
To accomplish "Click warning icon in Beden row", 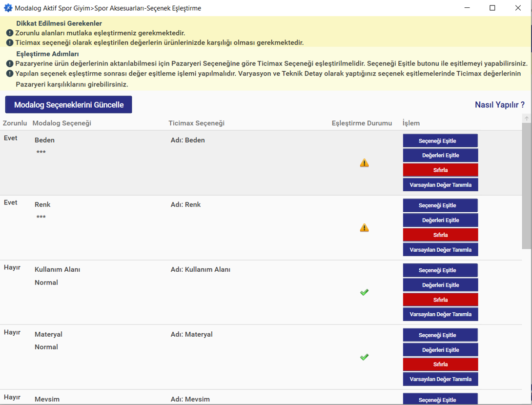I will (364, 163).
